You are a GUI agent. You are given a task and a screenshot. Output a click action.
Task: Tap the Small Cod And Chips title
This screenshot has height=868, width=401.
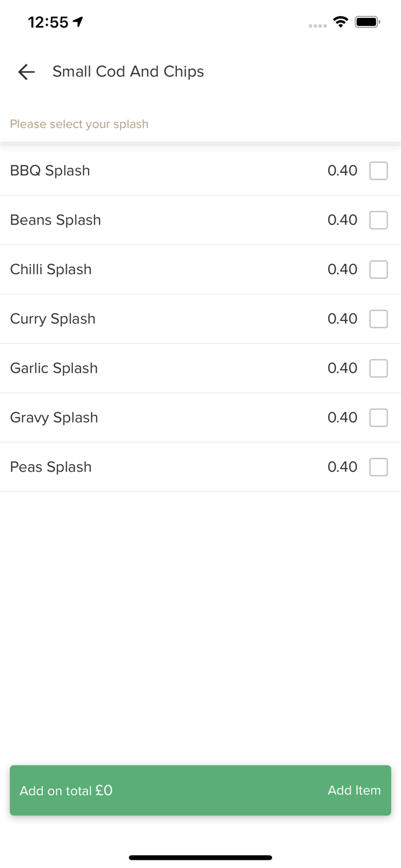[x=128, y=71]
